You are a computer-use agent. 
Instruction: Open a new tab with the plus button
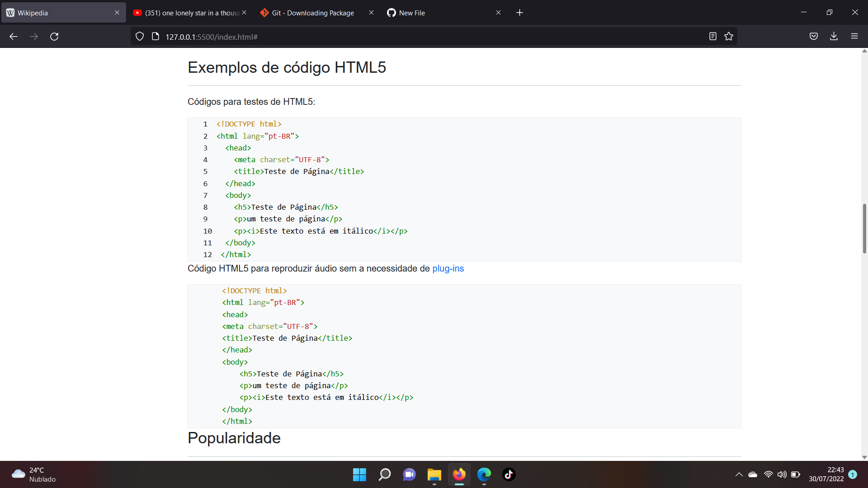[x=519, y=13]
